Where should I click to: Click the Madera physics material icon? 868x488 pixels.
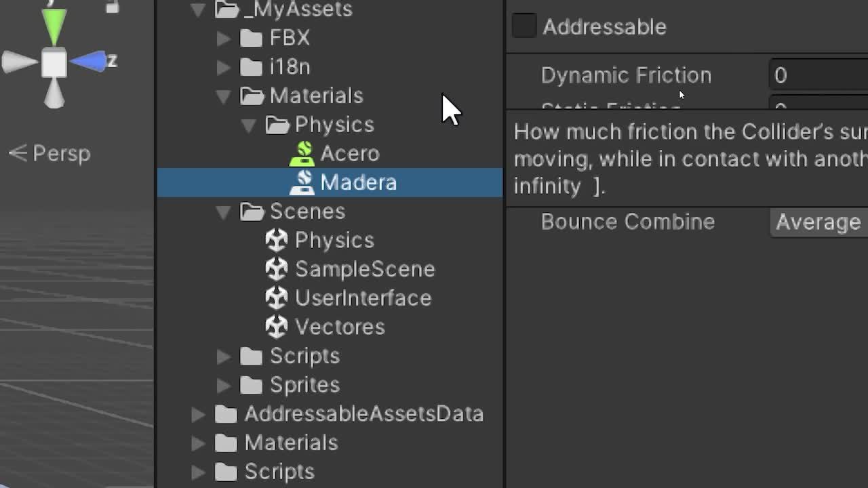pyautogui.click(x=302, y=182)
